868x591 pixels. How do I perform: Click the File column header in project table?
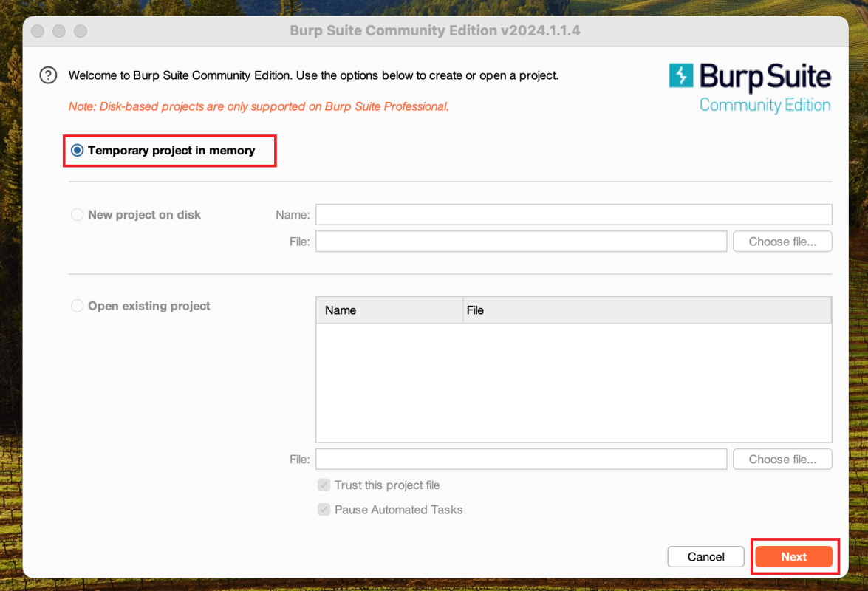point(646,310)
